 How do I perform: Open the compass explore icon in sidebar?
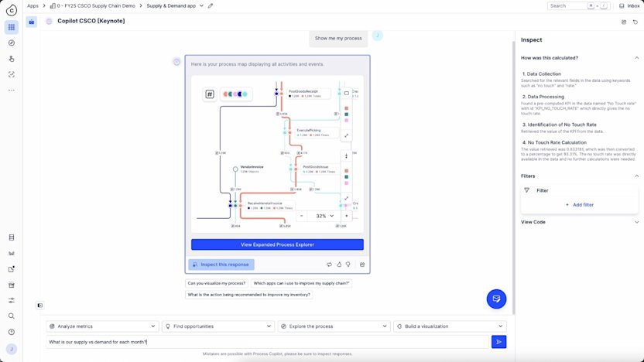click(x=12, y=43)
